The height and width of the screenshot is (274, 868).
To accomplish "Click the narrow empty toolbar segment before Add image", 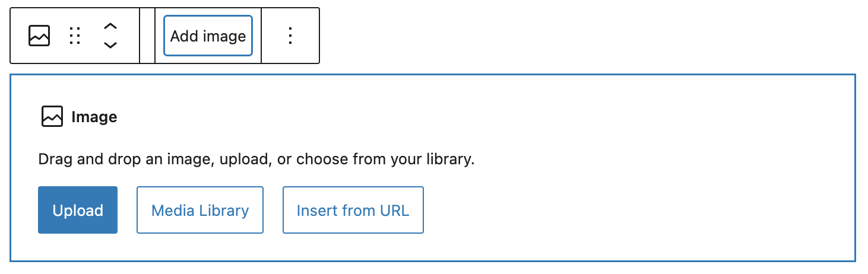I will tap(147, 36).
